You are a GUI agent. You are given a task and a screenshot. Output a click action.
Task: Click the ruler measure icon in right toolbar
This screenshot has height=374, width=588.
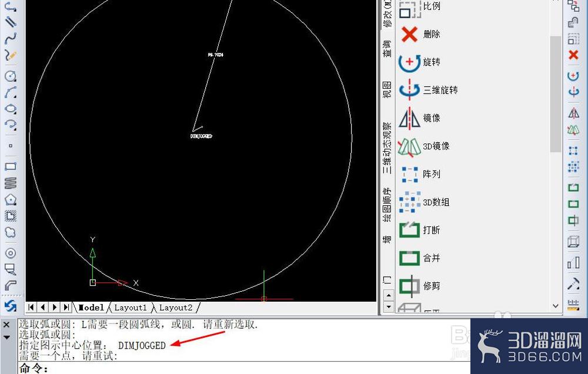pyautogui.click(x=573, y=306)
